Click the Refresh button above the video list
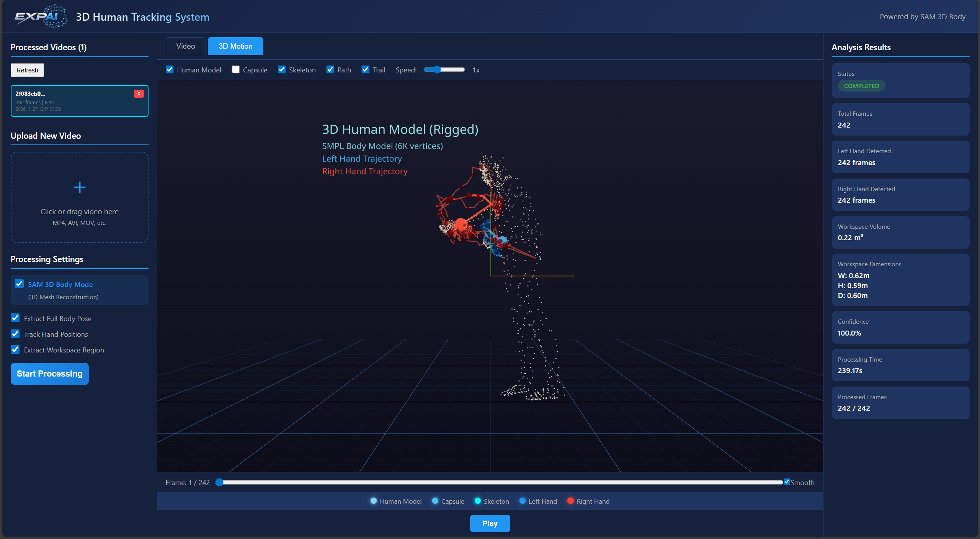The image size is (980, 539). click(27, 70)
